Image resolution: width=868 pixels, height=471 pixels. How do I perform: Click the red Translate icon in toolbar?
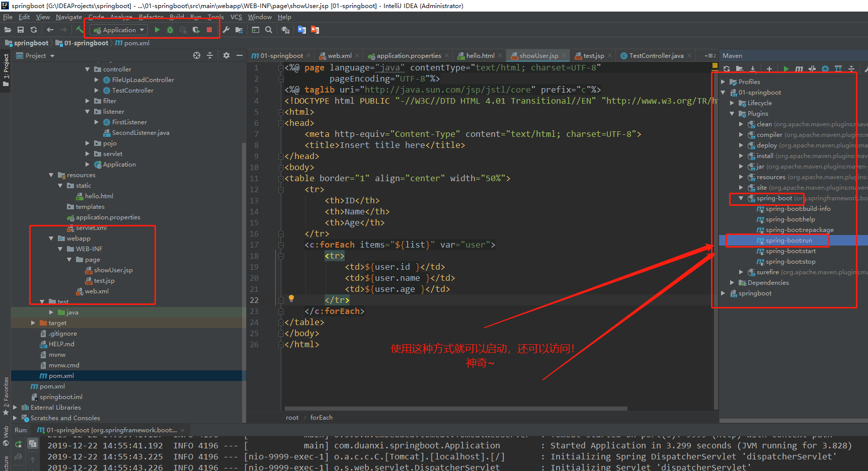pos(315,30)
